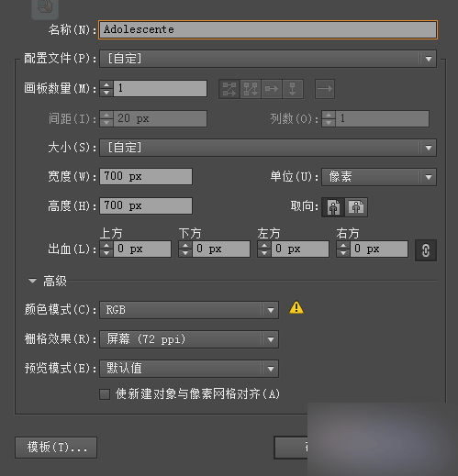Click the 模板(T)... templates button
This screenshot has width=458, height=476.
[x=56, y=448]
